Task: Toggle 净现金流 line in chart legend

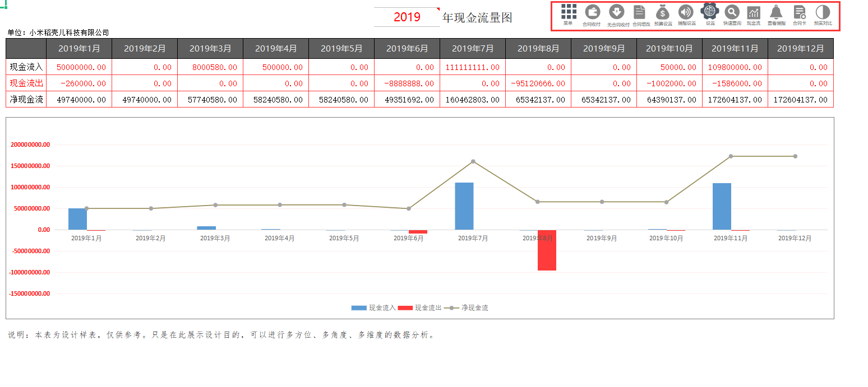Action: 465,307
